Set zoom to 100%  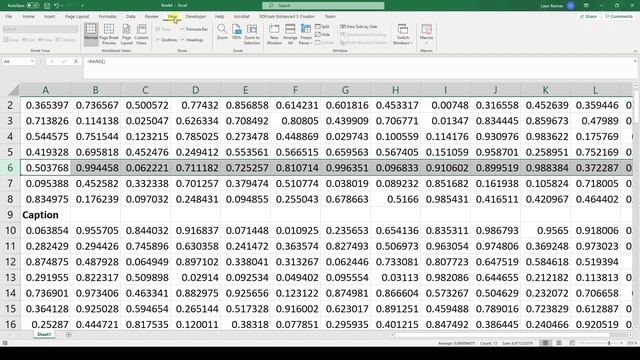tap(236, 32)
